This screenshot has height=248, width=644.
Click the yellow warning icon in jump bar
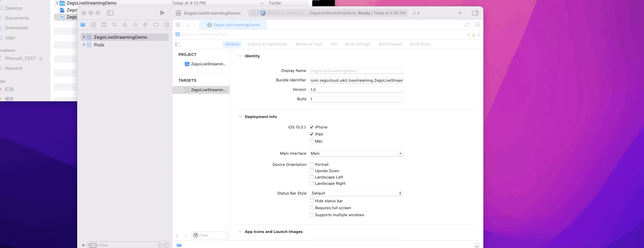[x=474, y=35]
